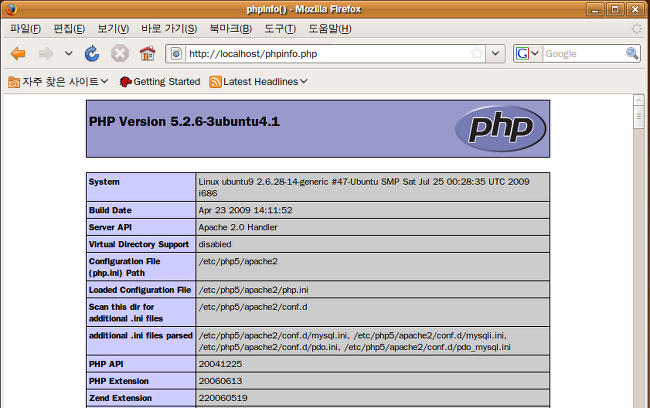The image size is (650, 408).
Task: Open the 북마크(B) menu
Action: click(230, 29)
